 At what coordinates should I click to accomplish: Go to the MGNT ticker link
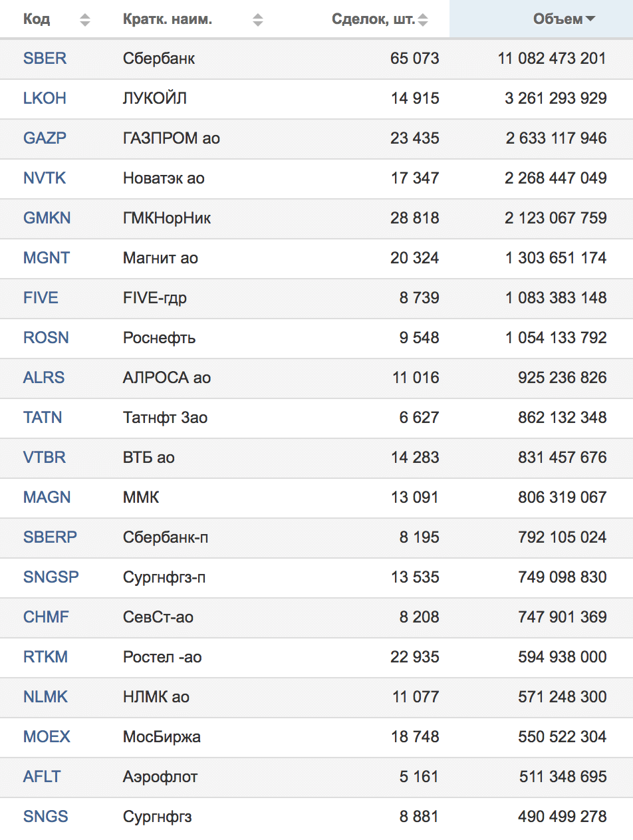click(x=47, y=258)
